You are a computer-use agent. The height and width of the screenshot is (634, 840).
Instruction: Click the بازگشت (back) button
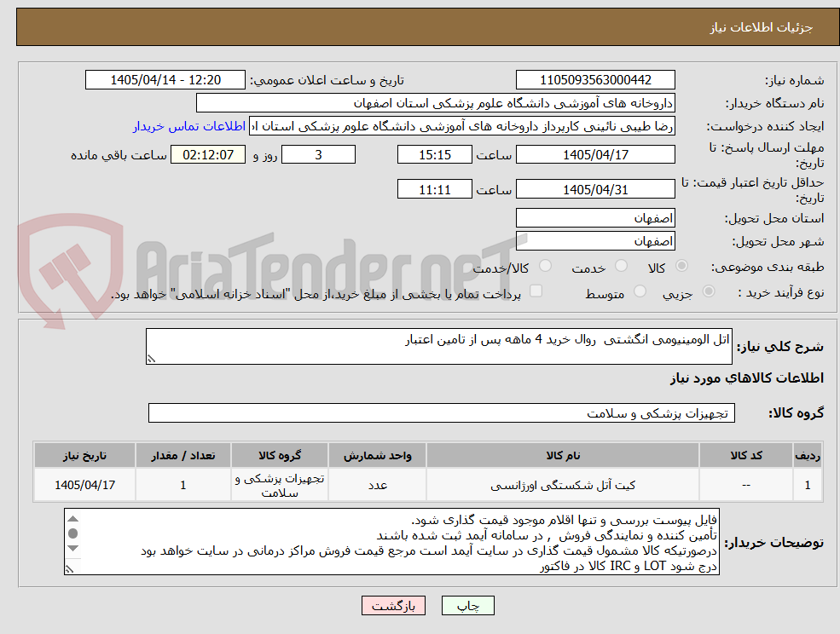(x=393, y=606)
